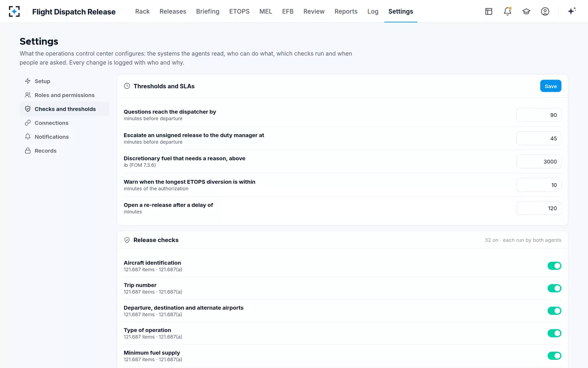The height and width of the screenshot is (368, 588).
Task: Open the Log tab
Action: tap(373, 11)
